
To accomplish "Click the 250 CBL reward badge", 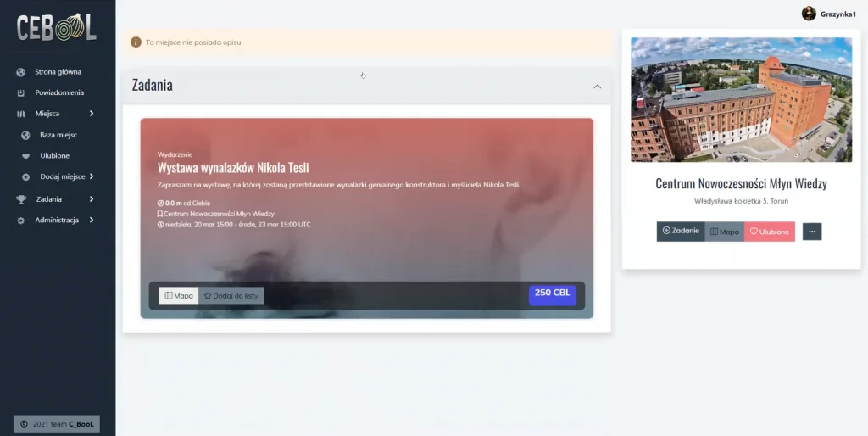I will [x=553, y=294].
